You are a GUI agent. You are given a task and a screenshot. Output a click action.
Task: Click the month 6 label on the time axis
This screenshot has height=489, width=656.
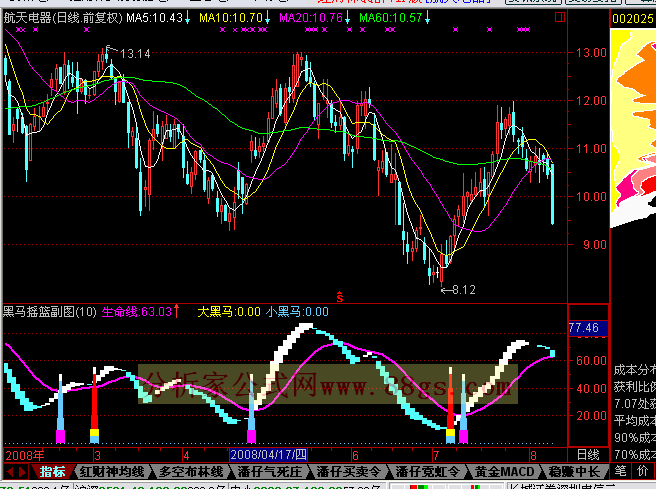click(x=356, y=455)
